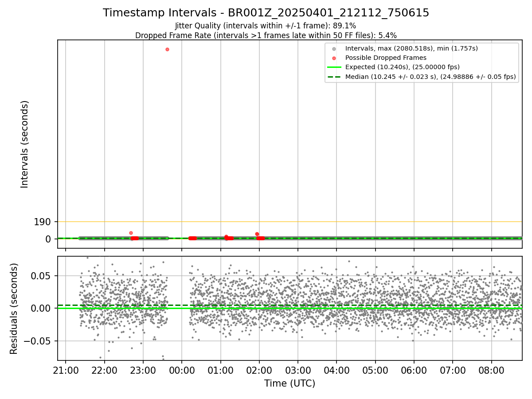Click the 'Dropped Frame Rate' subtitle line
Screen dimensions: 532x399
pyautogui.click(x=266, y=35)
